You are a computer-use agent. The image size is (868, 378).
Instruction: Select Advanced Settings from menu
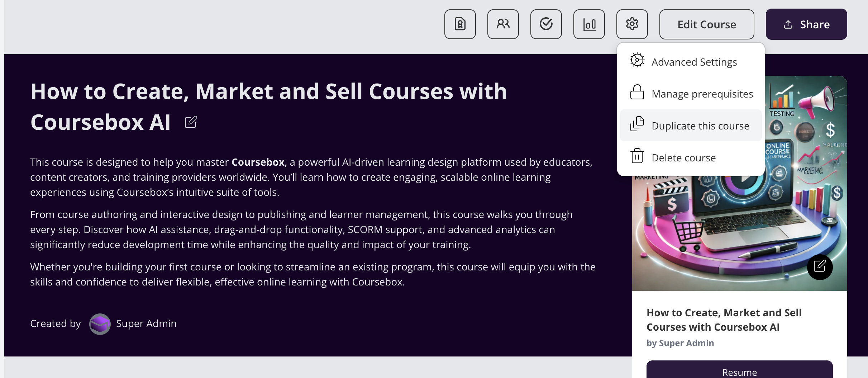pyautogui.click(x=694, y=62)
